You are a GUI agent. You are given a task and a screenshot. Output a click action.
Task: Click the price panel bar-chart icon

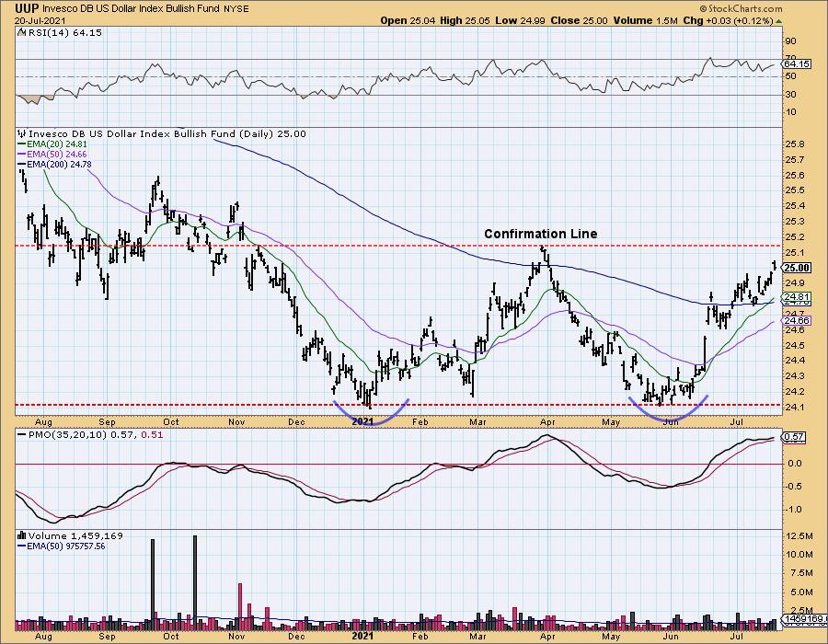point(22,133)
